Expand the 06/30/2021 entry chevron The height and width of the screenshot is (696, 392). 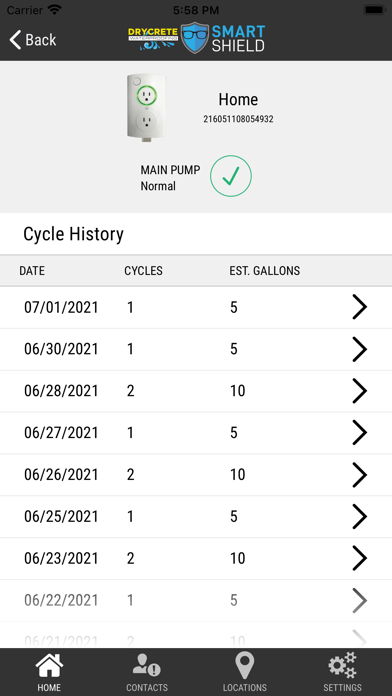click(x=360, y=349)
